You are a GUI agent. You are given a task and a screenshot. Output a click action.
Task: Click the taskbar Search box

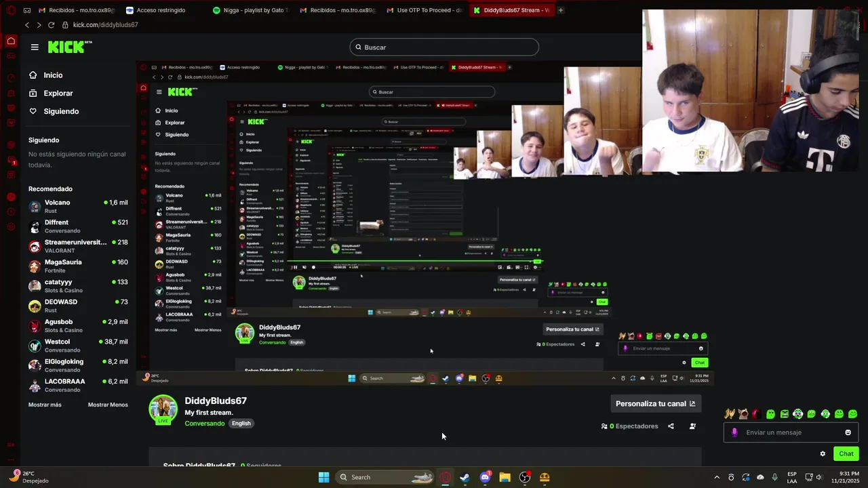pos(385,477)
